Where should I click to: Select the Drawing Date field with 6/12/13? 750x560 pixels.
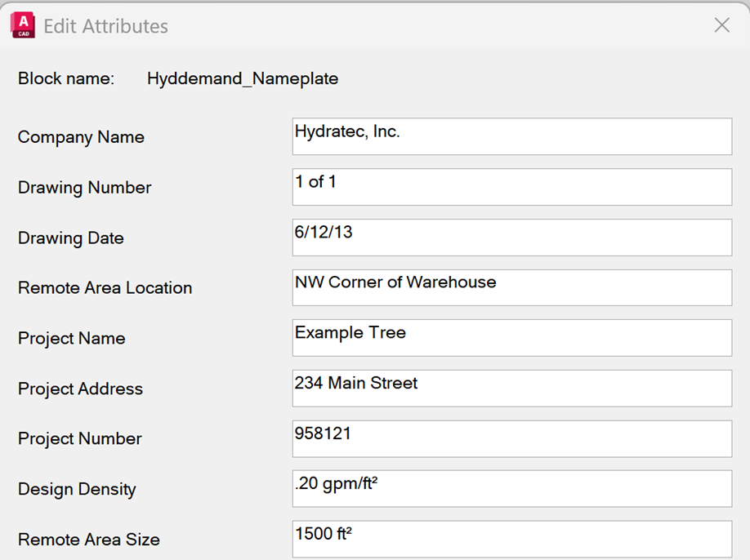point(511,238)
